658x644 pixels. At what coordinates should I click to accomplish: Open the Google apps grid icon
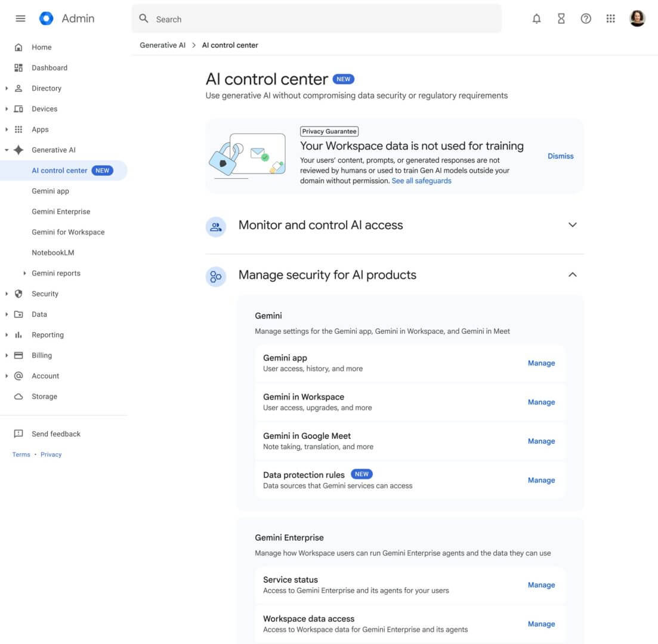point(610,19)
